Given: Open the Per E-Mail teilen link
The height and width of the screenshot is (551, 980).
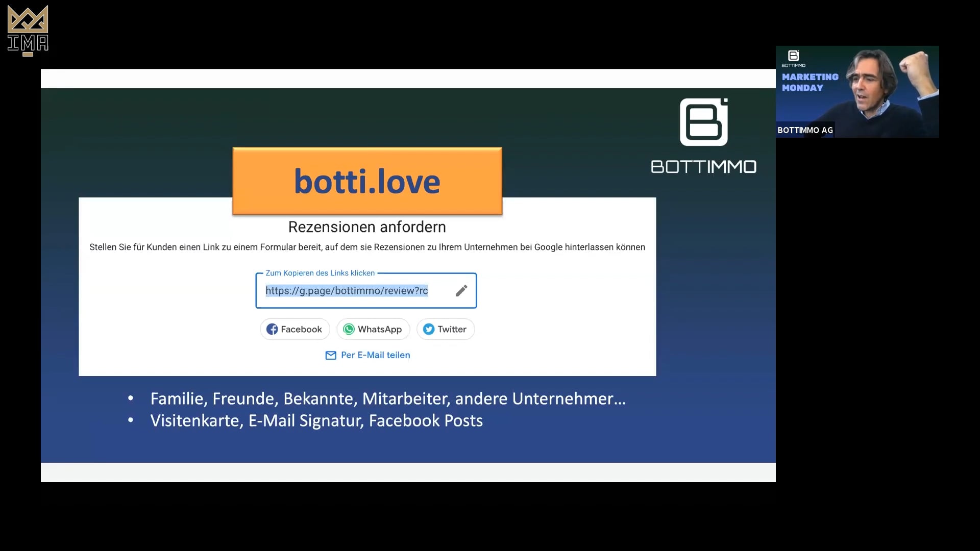Looking at the screenshot, I should click(375, 355).
